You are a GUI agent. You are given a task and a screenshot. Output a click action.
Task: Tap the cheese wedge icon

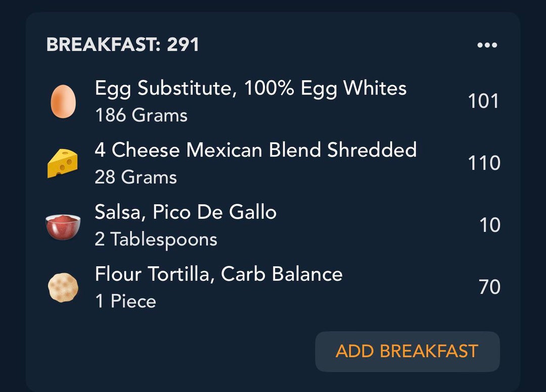[63, 164]
